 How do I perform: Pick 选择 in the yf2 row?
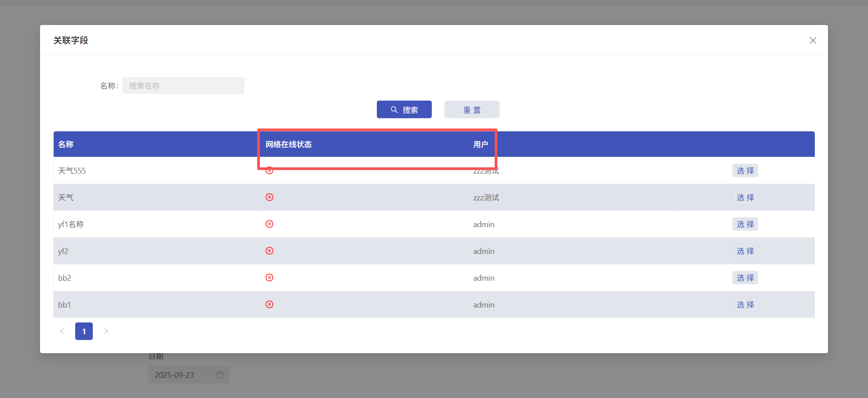pos(745,251)
